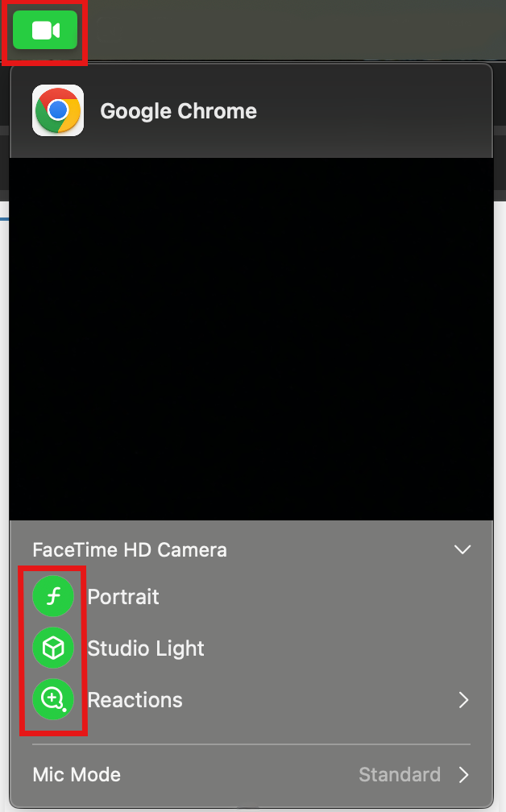The height and width of the screenshot is (812, 506).
Task: Click the FaceTime HD Camera name
Action: coord(130,550)
